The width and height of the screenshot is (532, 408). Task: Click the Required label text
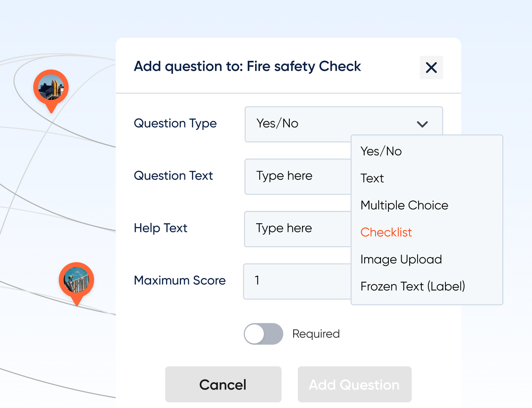(x=316, y=334)
